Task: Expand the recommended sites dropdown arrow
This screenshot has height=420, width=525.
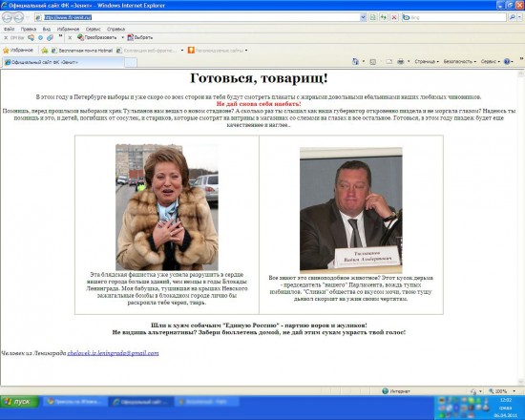Action: tap(246, 51)
